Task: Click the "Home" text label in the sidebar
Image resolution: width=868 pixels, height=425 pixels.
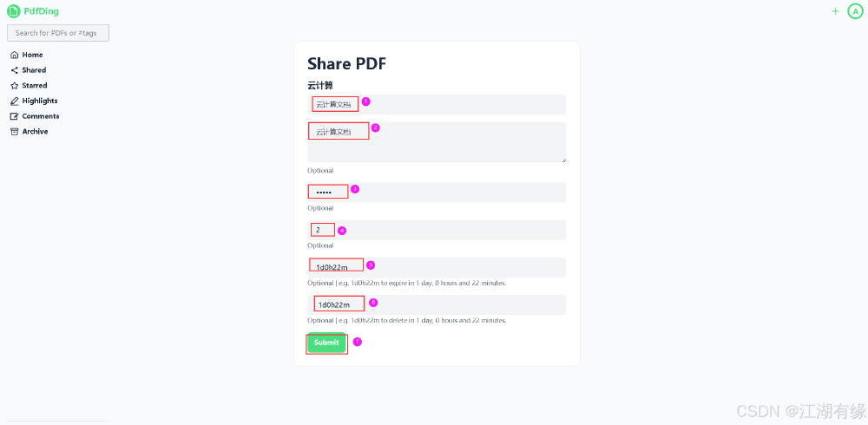Action: coord(32,55)
